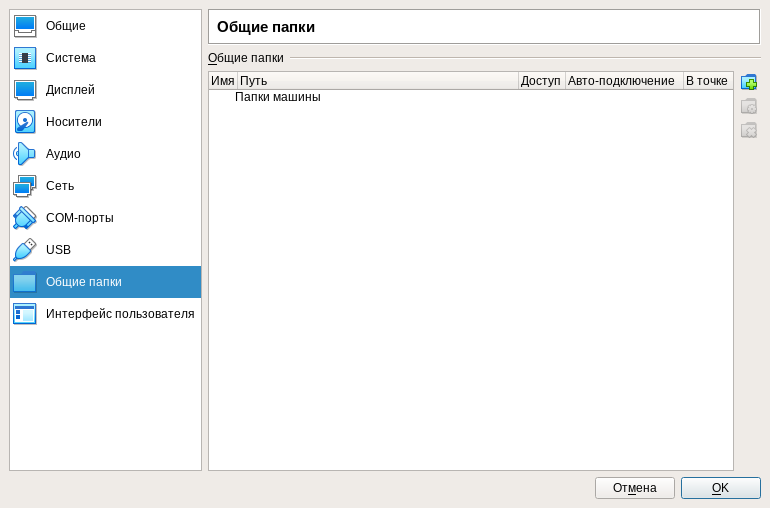Dismiss the dialog with Отмена
The image size is (770, 508).
coord(634,488)
